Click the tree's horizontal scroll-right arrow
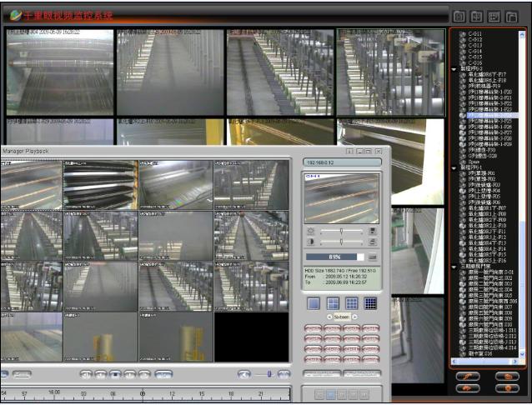 coord(515,362)
